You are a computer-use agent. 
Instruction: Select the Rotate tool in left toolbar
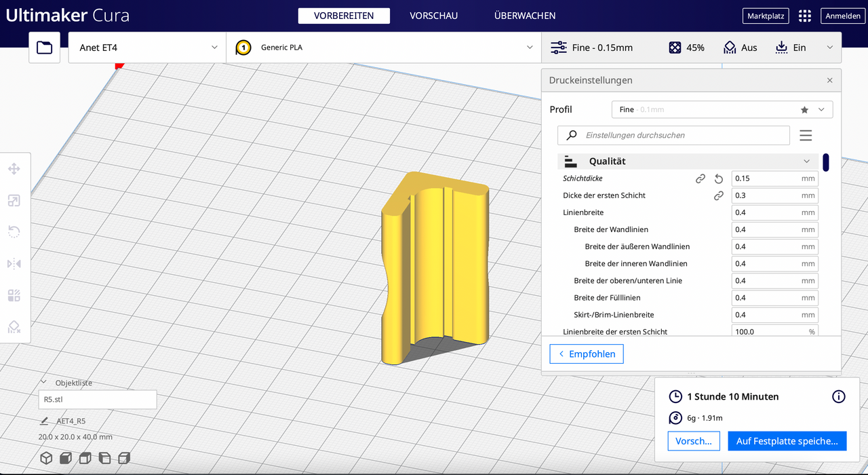[x=14, y=232]
